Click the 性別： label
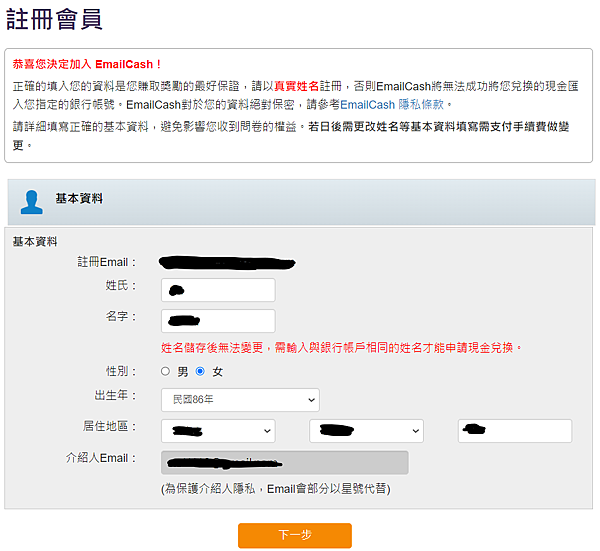 point(121,371)
